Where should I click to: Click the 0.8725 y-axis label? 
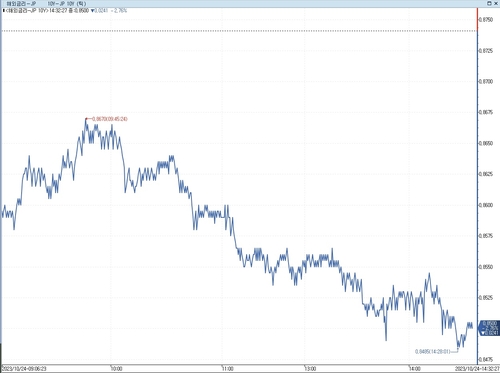click(486, 51)
